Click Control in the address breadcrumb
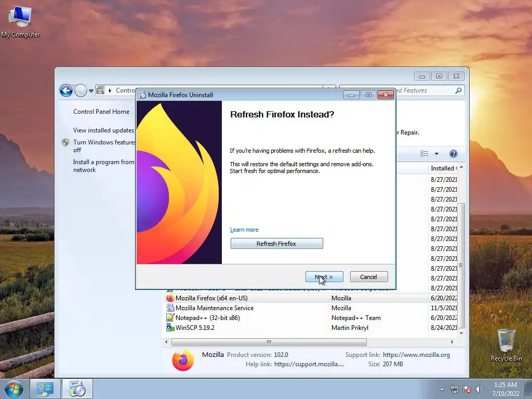This screenshot has width=532, height=399. [x=126, y=90]
